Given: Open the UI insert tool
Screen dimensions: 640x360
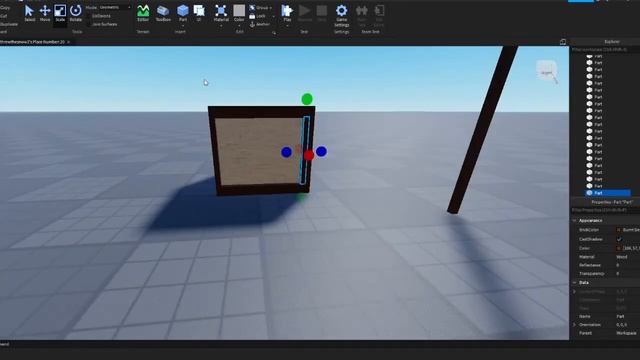Looking at the screenshot, I should pyautogui.click(x=199, y=13).
